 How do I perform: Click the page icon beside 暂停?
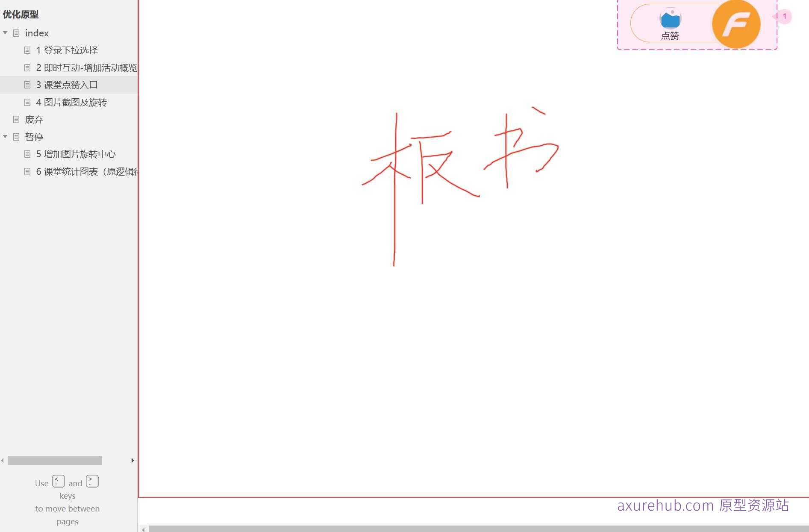coord(16,137)
